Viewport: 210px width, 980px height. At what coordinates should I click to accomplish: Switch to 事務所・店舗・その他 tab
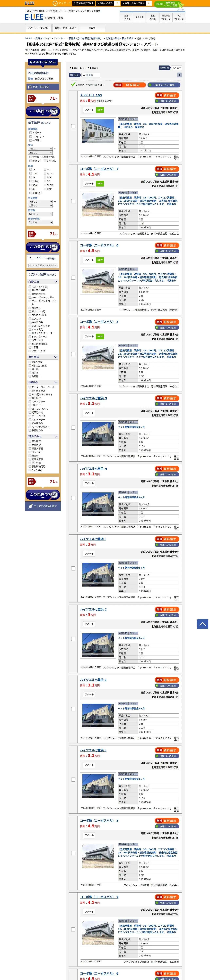65,28
